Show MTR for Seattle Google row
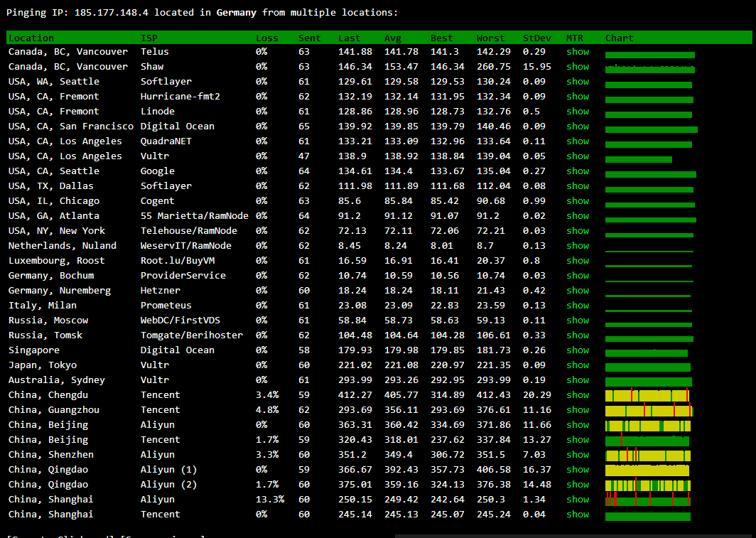Screen dimensions: 756x538 click(578, 171)
